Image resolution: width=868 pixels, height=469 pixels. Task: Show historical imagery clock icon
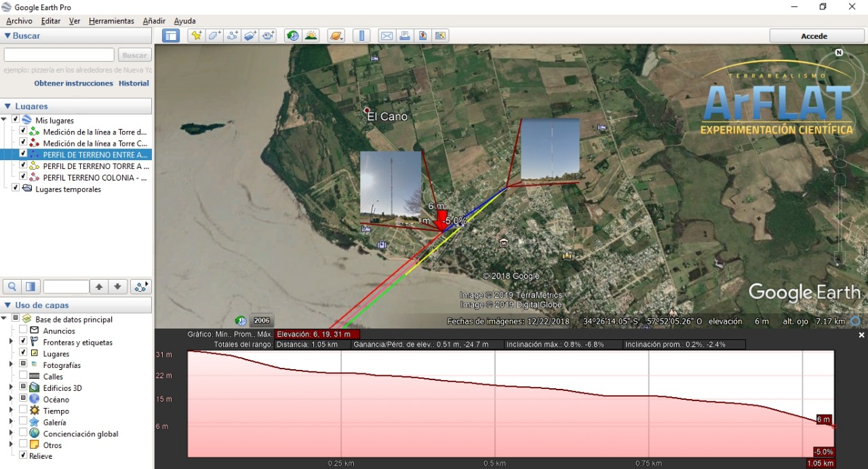click(293, 36)
